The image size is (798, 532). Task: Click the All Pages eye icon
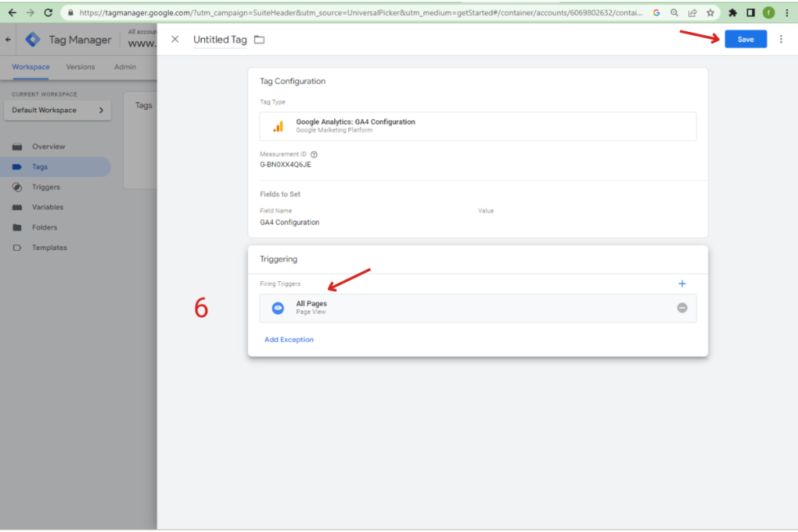coord(278,308)
